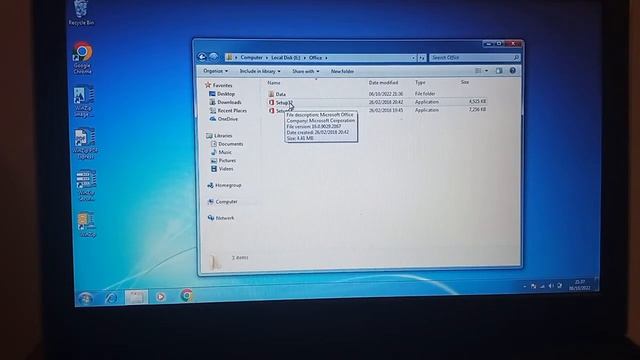Select Network in the navigation pane
The image size is (640, 360).
pos(224,218)
